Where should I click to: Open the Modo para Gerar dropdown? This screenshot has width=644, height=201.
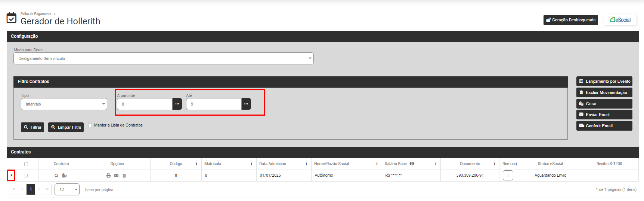point(164,58)
